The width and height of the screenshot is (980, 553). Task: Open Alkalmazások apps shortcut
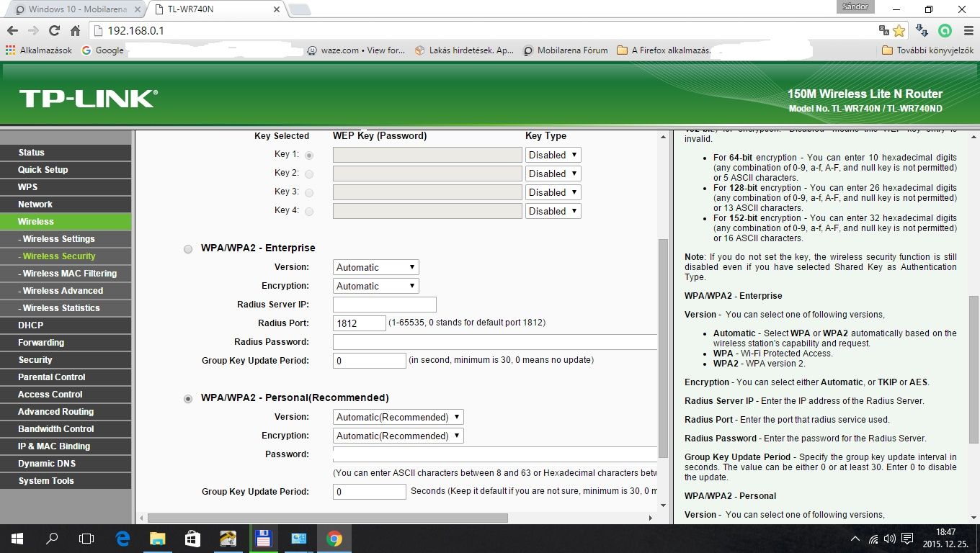point(38,50)
